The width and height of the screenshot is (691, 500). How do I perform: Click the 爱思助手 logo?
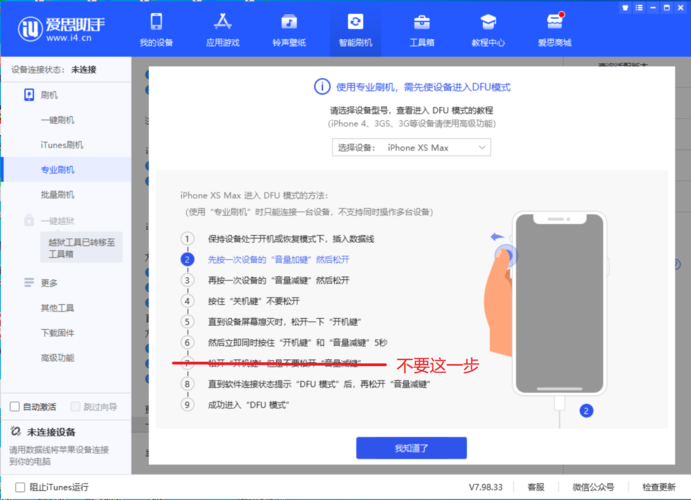[61, 29]
